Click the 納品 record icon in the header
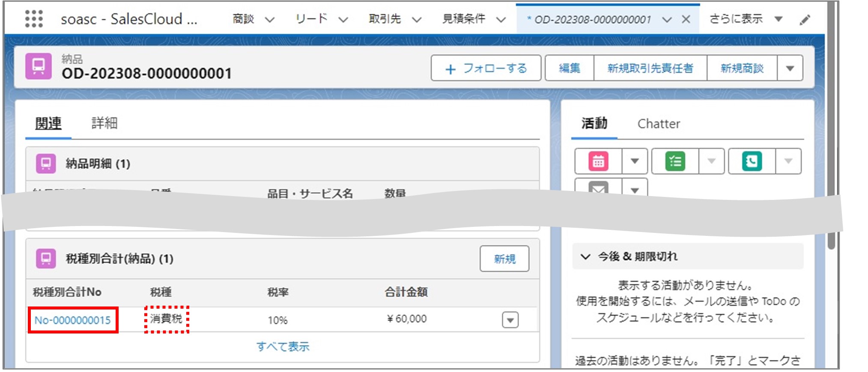Viewport: 868px width, 372px height. [39, 66]
